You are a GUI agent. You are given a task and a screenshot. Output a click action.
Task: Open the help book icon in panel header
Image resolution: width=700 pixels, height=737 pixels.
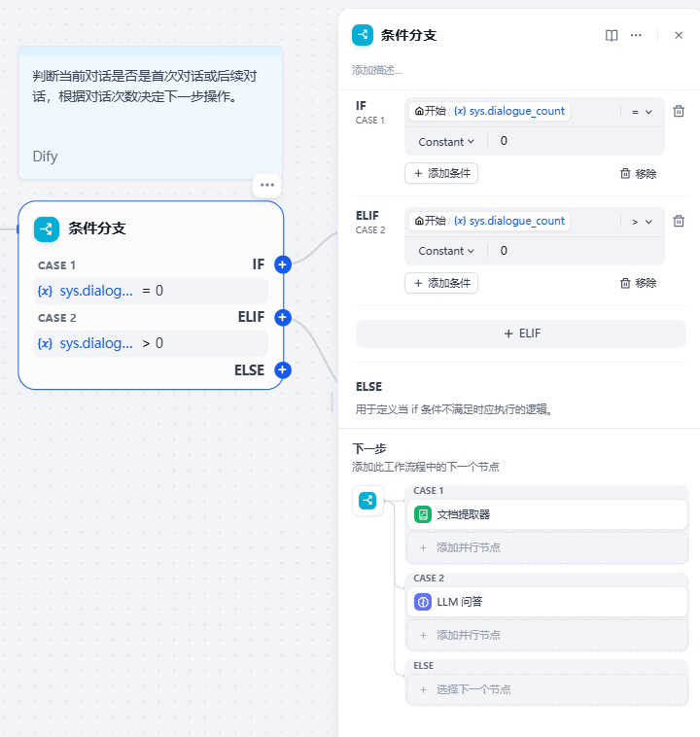point(612,35)
